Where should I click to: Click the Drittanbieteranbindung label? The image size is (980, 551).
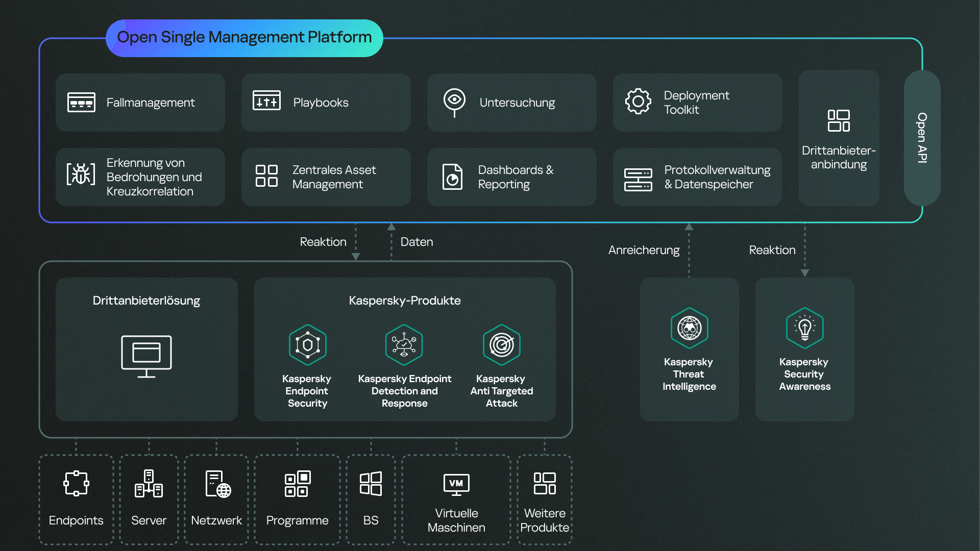[839, 157]
